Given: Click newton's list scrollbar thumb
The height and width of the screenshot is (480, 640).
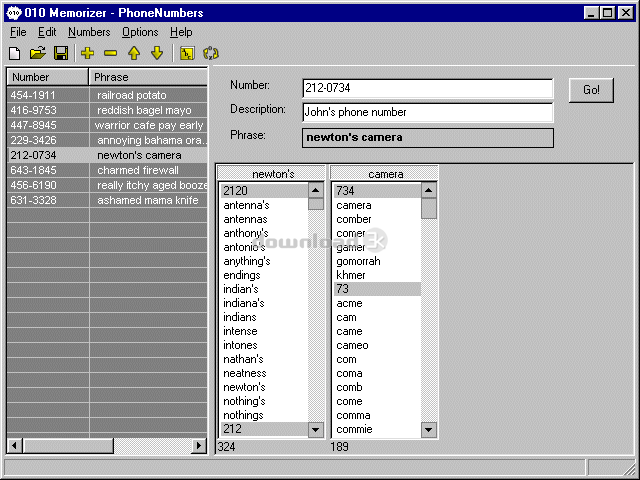Looking at the screenshot, I should (x=316, y=204).
